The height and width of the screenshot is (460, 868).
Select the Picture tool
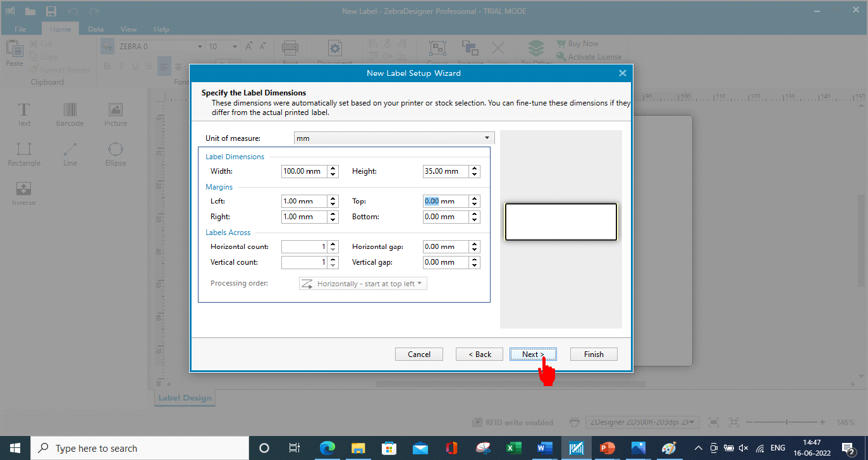click(115, 114)
